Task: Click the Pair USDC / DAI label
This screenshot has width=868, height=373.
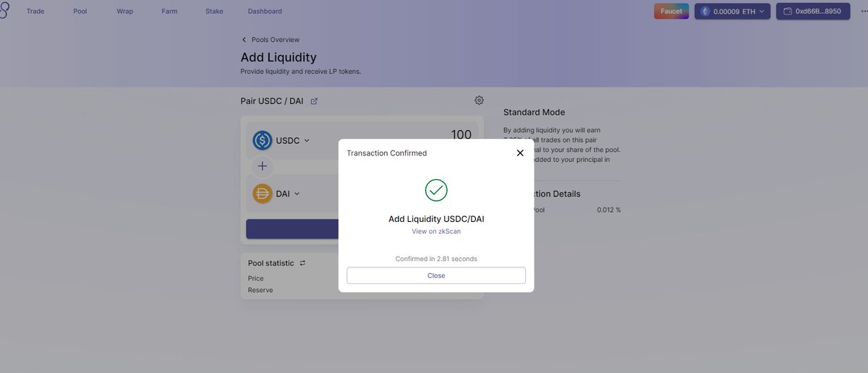Action: coord(272,101)
